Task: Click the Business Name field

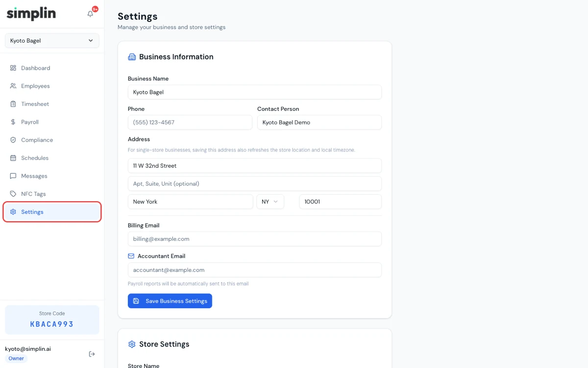Action: (255, 92)
